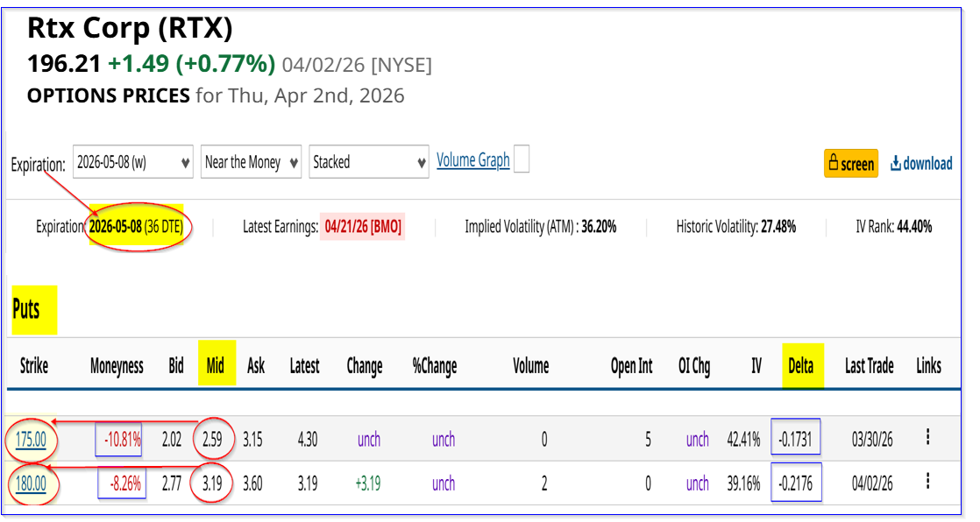980x522 pixels.
Task: Open the 180.00 strike link
Action: pos(31,483)
